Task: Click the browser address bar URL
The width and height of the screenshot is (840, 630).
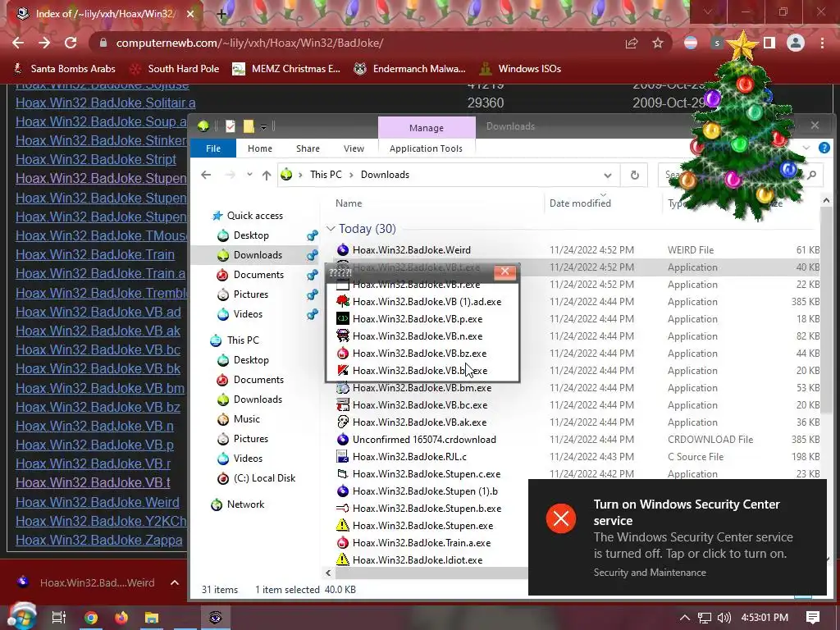Action: (x=249, y=43)
